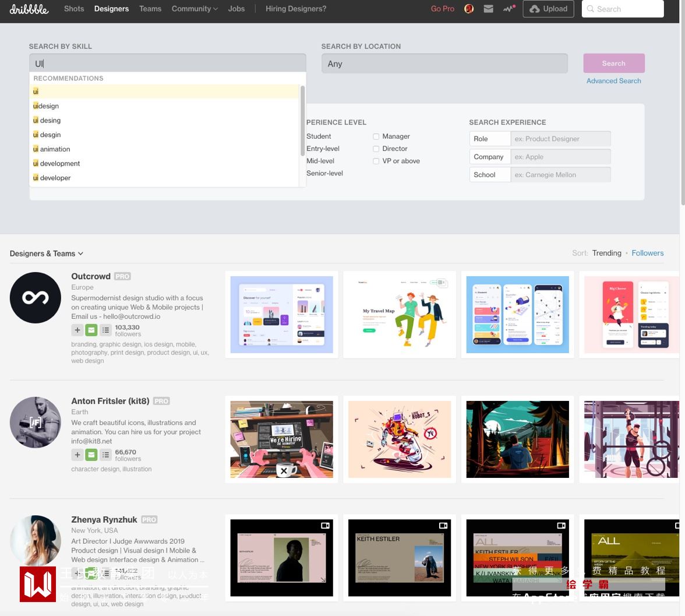Open Anton Fritsler (kit8) name link
Viewport: 685px width, 616px height.
pyautogui.click(x=110, y=401)
